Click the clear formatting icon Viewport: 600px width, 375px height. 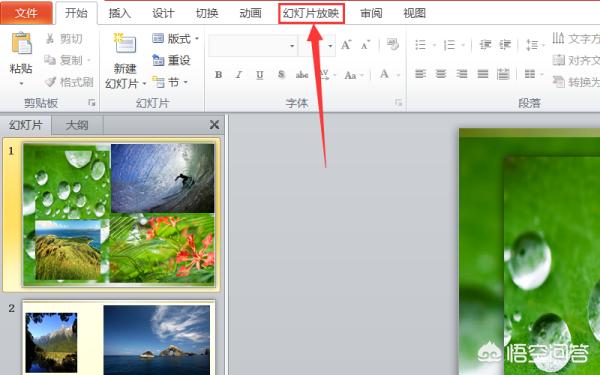pyautogui.click(x=392, y=44)
